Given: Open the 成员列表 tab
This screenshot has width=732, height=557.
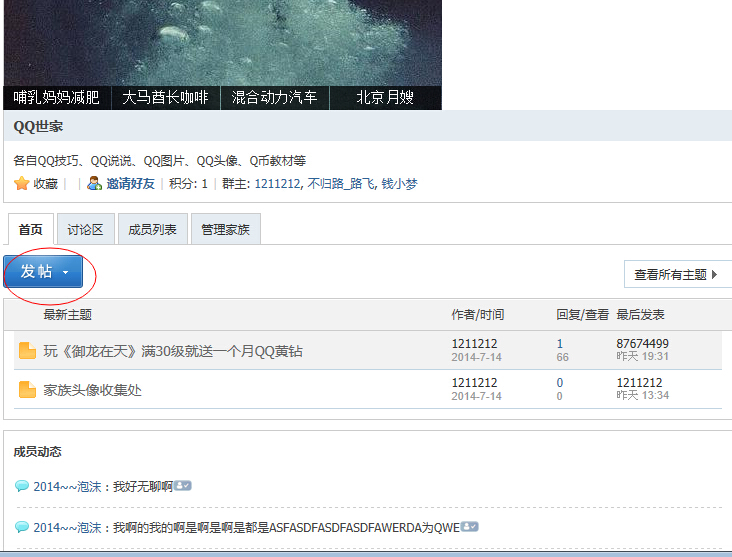Looking at the screenshot, I should coord(153,229).
